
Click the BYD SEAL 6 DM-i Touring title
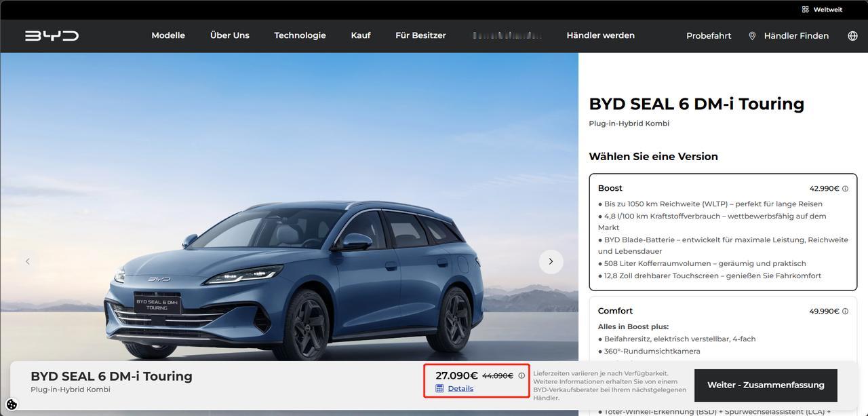pyautogui.click(x=696, y=104)
